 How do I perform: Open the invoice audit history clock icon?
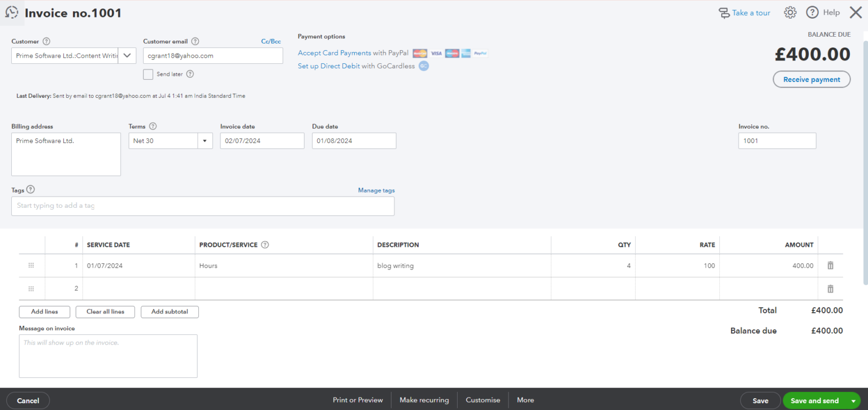(x=11, y=12)
